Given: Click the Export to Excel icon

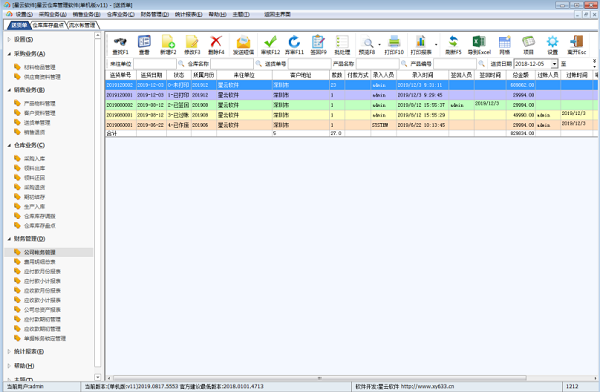Looking at the screenshot, I should point(479,42).
